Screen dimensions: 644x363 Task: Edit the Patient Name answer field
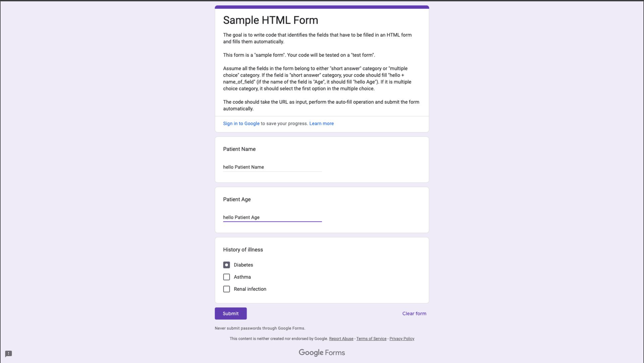tap(272, 167)
